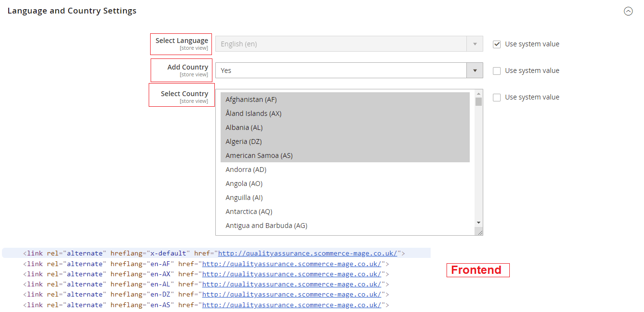The width and height of the screenshot is (644, 312).
Task: Open the en-AS hreflang link URL
Action: 292,305
